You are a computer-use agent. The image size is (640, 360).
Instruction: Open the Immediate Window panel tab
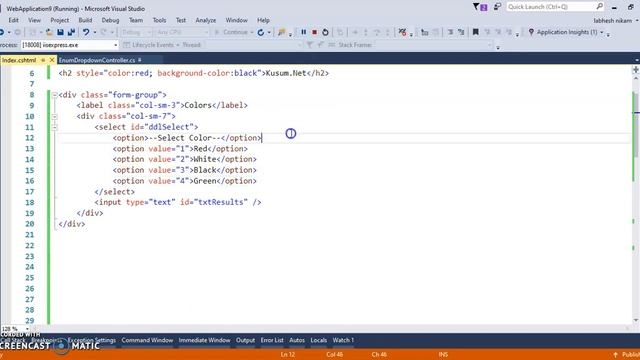click(204, 340)
